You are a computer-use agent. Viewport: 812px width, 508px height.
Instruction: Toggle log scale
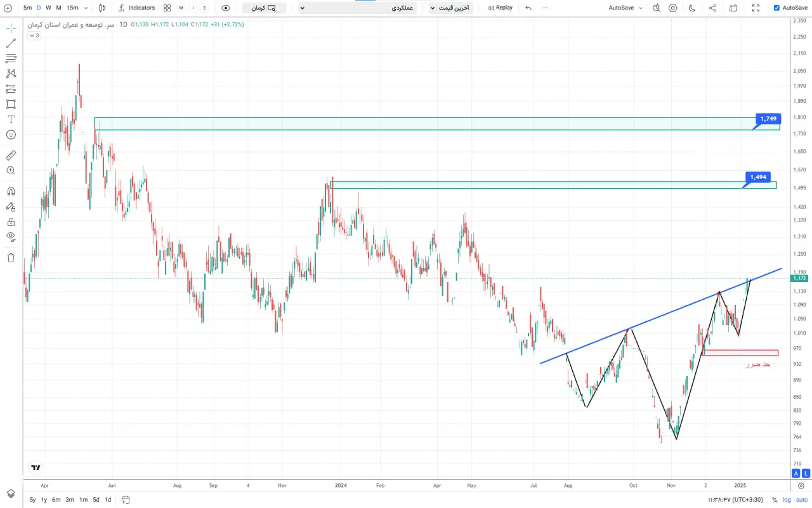(x=787, y=500)
